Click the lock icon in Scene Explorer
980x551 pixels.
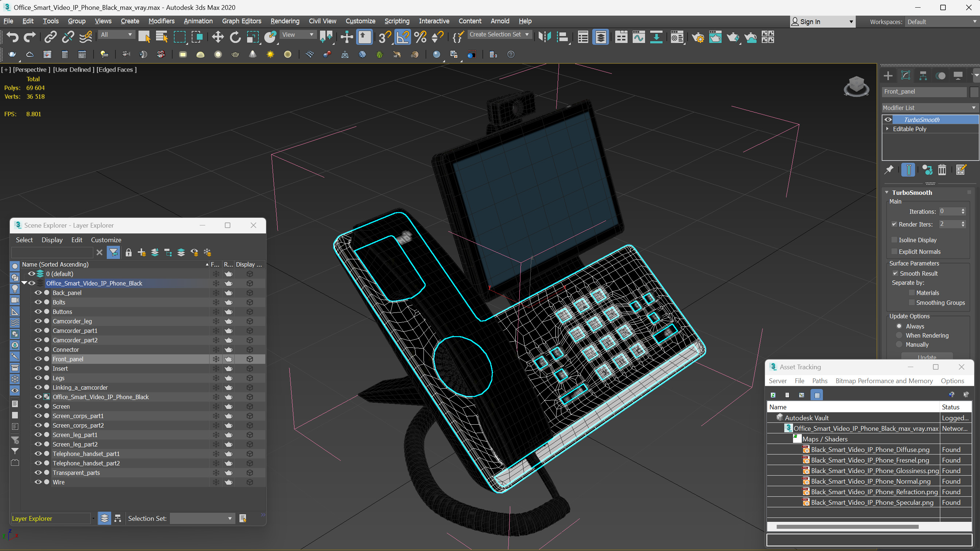pyautogui.click(x=129, y=252)
